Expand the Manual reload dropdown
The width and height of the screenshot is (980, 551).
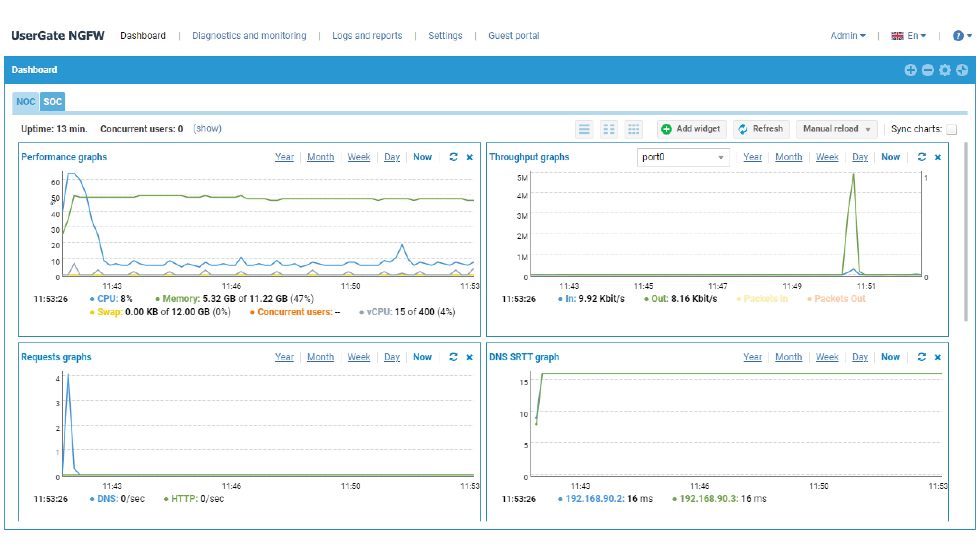tap(836, 129)
